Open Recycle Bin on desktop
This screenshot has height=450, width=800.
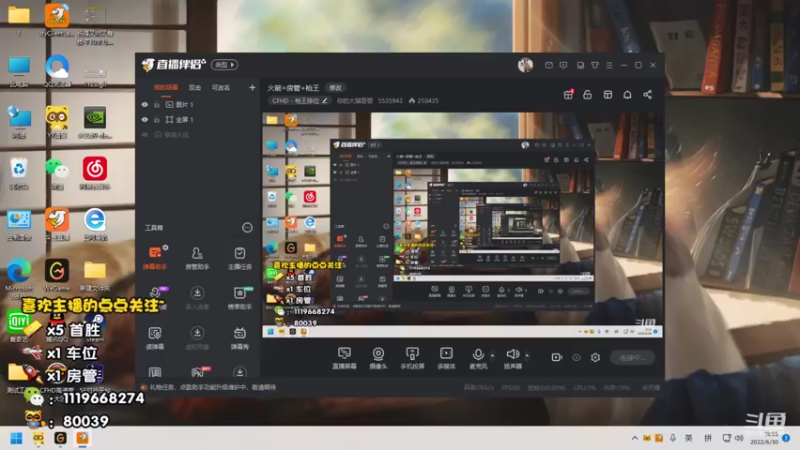pyautogui.click(x=19, y=173)
